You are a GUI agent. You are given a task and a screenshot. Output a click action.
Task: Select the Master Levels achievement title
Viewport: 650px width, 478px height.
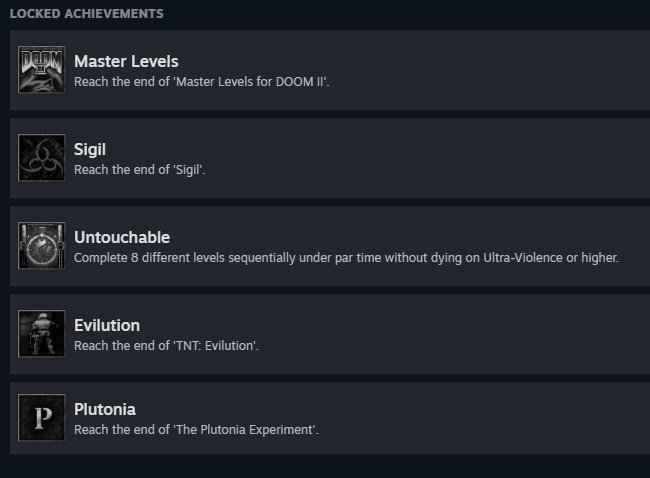[x=126, y=61]
